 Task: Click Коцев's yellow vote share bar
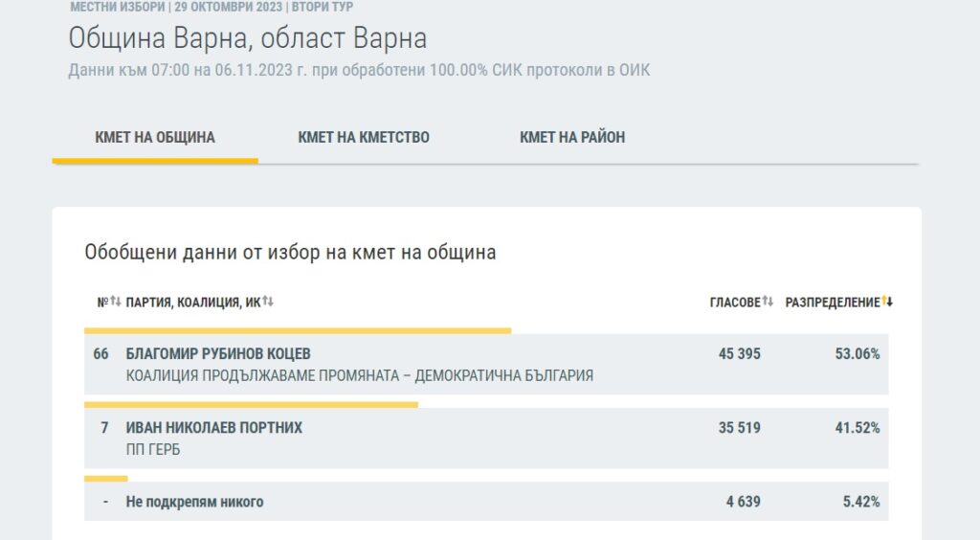coord(298,331)
